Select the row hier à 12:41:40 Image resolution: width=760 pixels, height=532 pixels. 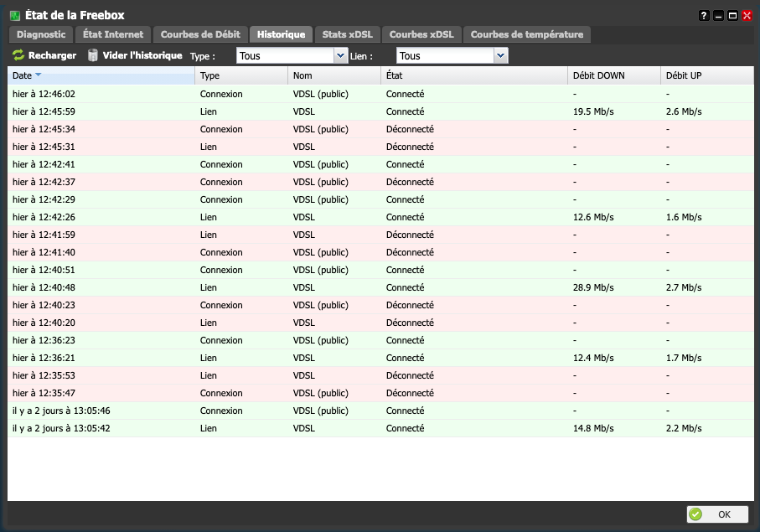coord(380,252)
